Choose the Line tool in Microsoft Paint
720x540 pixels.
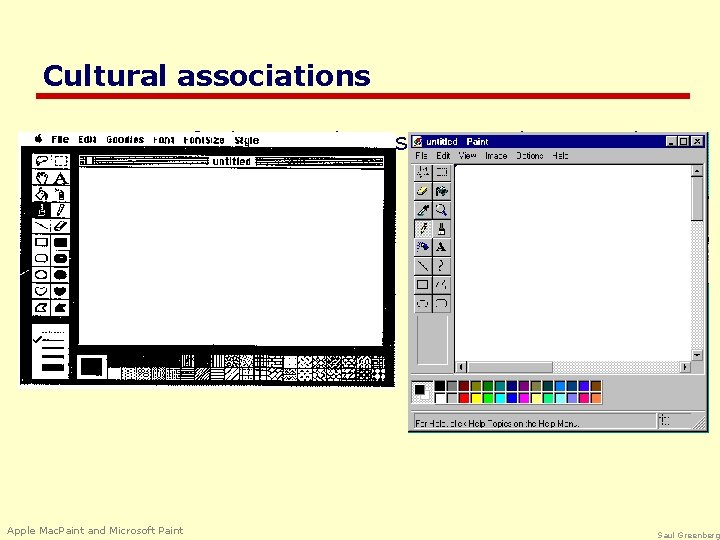[x=422, y=266]
